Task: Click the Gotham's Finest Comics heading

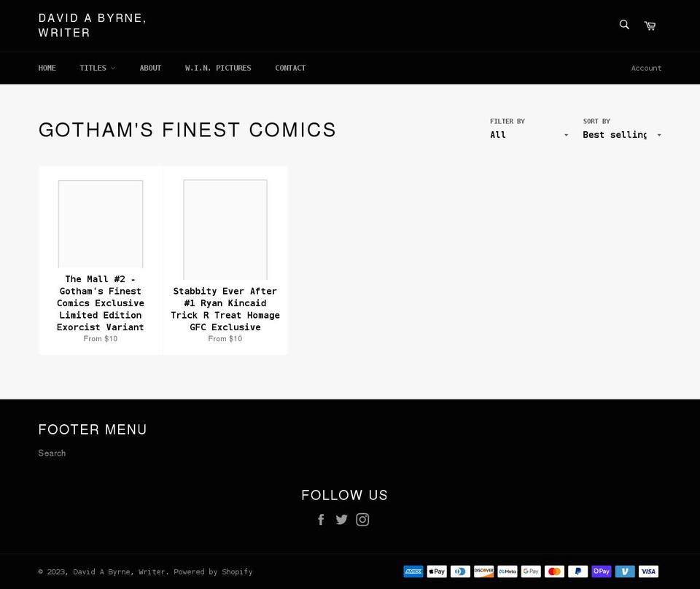Action: [x=187, y=130]
